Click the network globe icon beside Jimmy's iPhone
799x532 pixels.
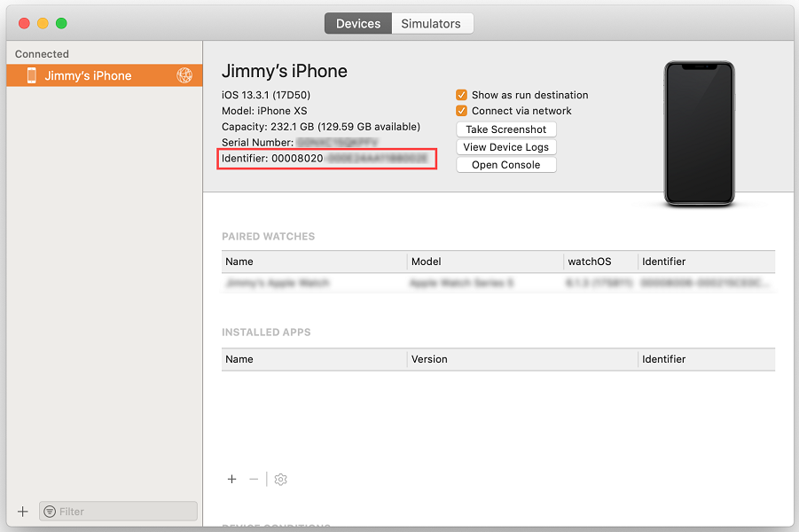click(x=184, y=75)
